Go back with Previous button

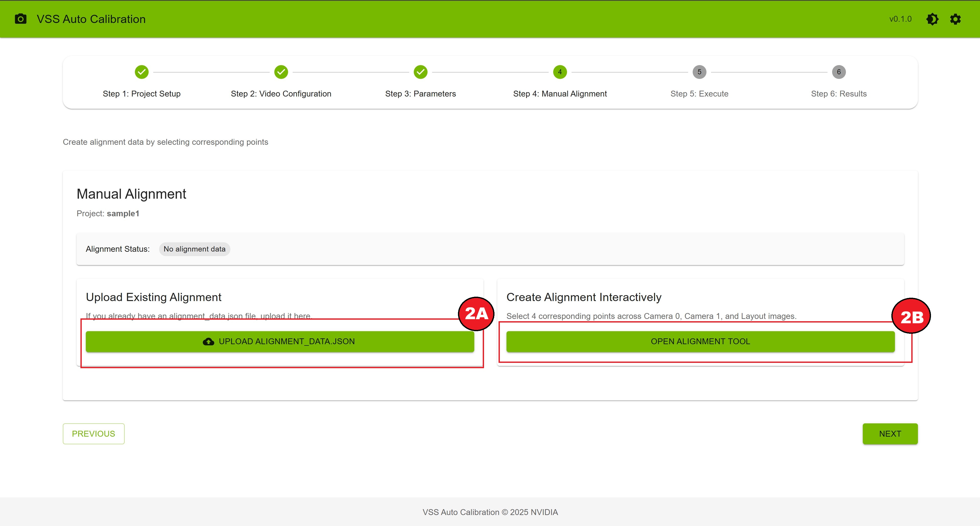(x=93, y=434)
